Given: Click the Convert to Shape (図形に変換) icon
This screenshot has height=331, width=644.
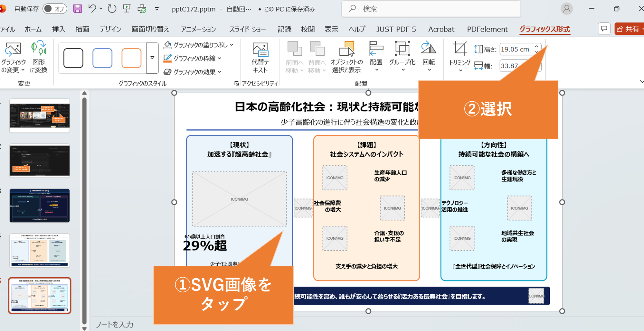Looking at the screenshot, I should (39, 57).
